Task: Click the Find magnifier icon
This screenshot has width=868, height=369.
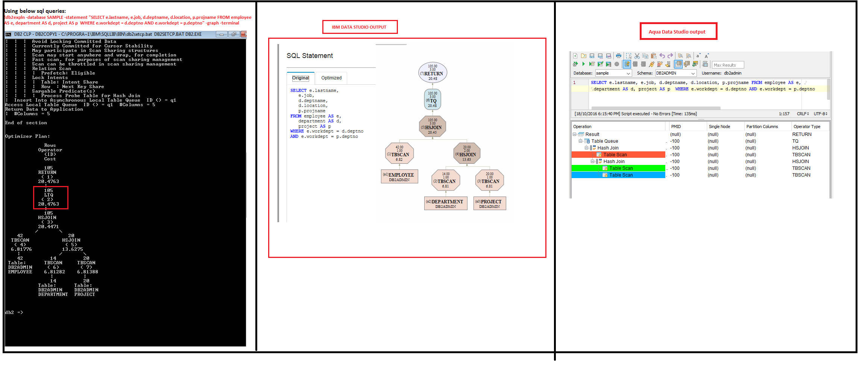Action: [x=680, y=56]
